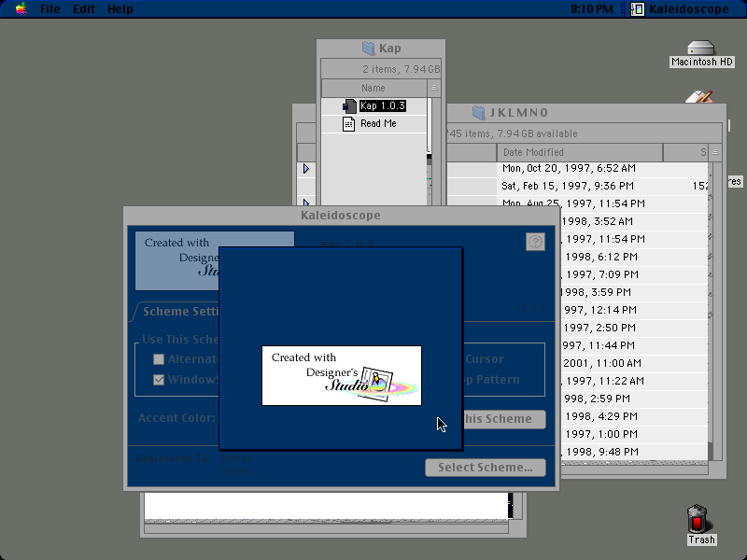Toggle the Alternate checkbox
This screenshot has height=560, width=747.
[159, 359]
